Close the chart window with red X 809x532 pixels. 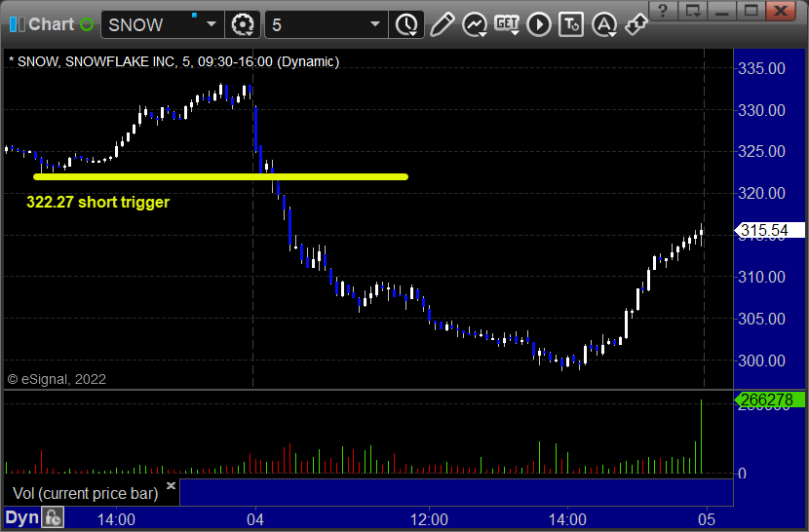(781, 11)
